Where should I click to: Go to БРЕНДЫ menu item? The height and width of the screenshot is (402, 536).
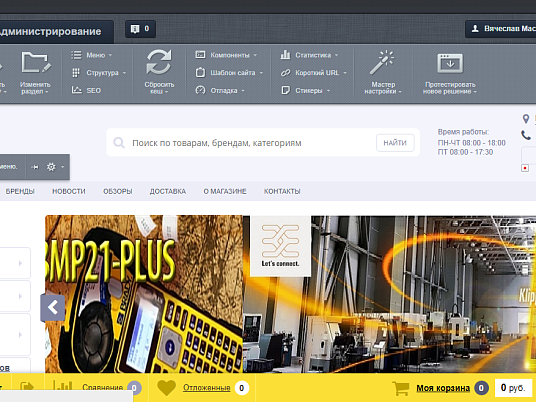[20, 191]
